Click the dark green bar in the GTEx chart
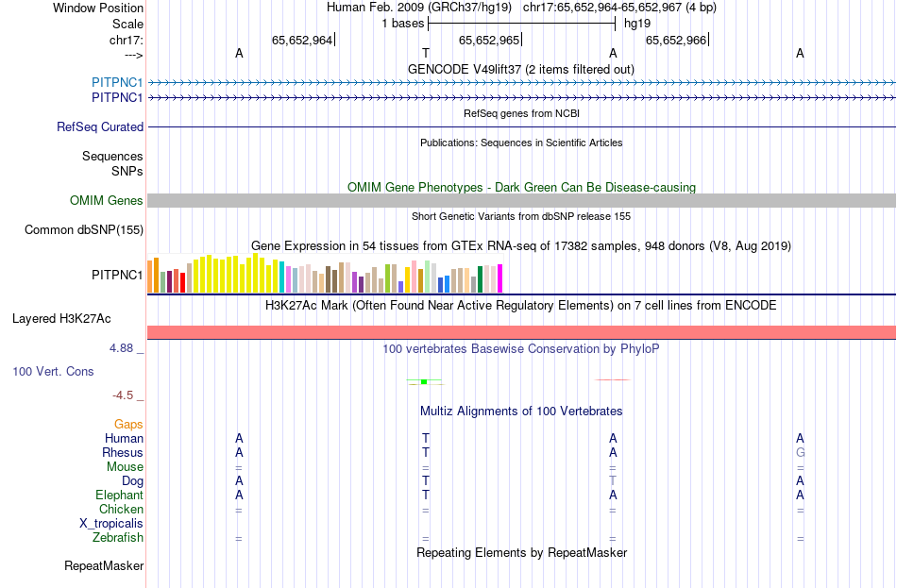897x588 pixels. tap(480, 279)
